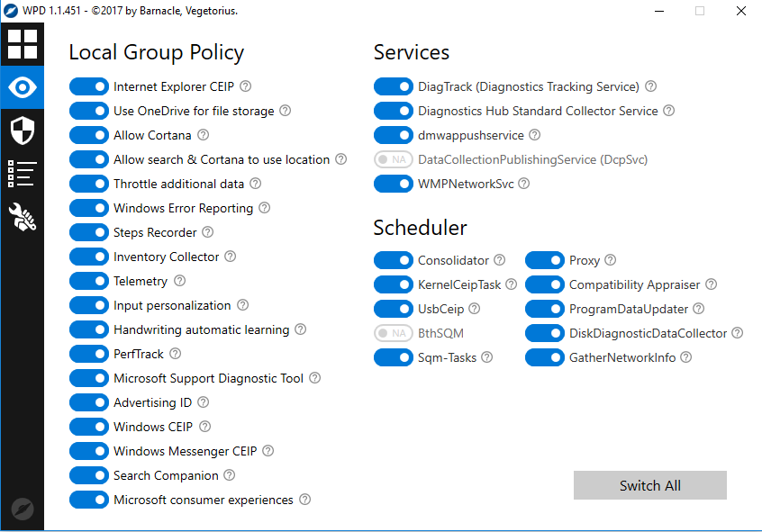Click help icon next to Allow Cortana

[203, 135]
